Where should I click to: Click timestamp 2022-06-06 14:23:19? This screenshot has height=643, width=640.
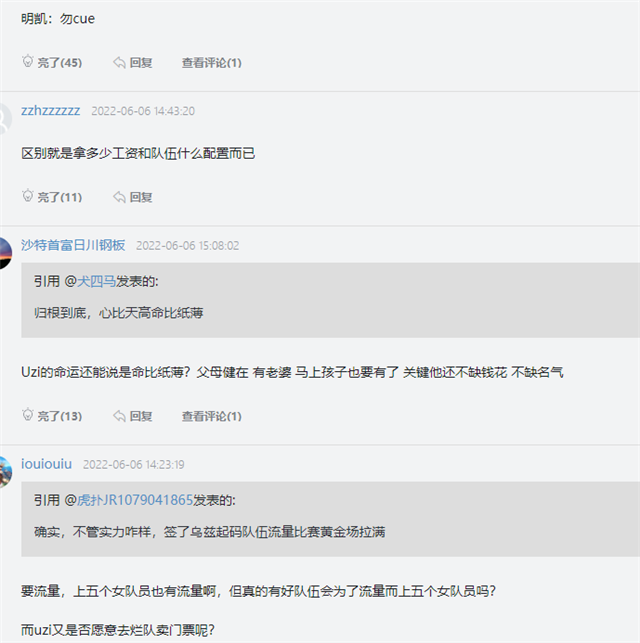click(133, 464)
